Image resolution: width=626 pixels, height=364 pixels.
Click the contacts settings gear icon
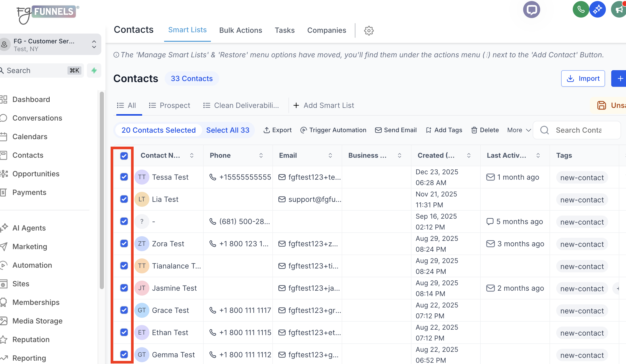click(369, 30)
